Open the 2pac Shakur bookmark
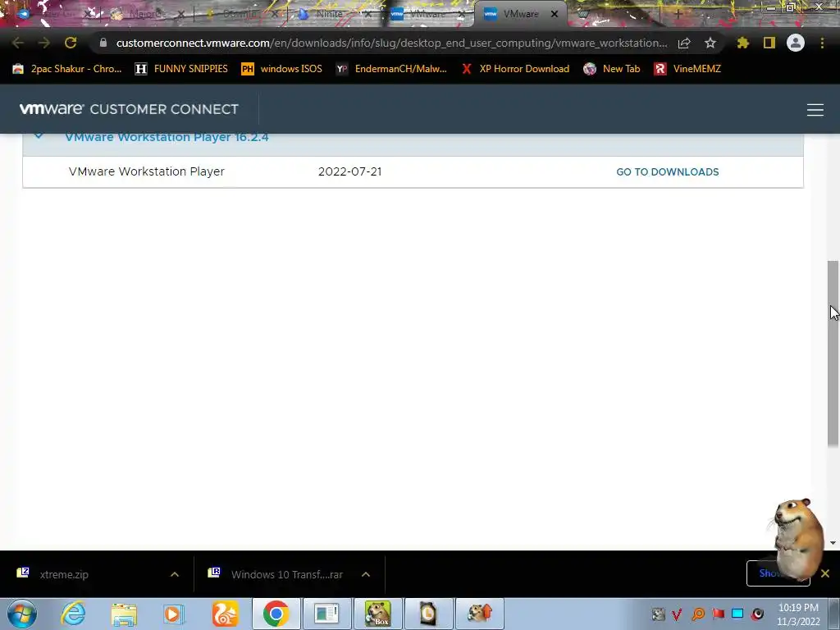The height and width of the screenshot is (630, 840). [67, 69]
